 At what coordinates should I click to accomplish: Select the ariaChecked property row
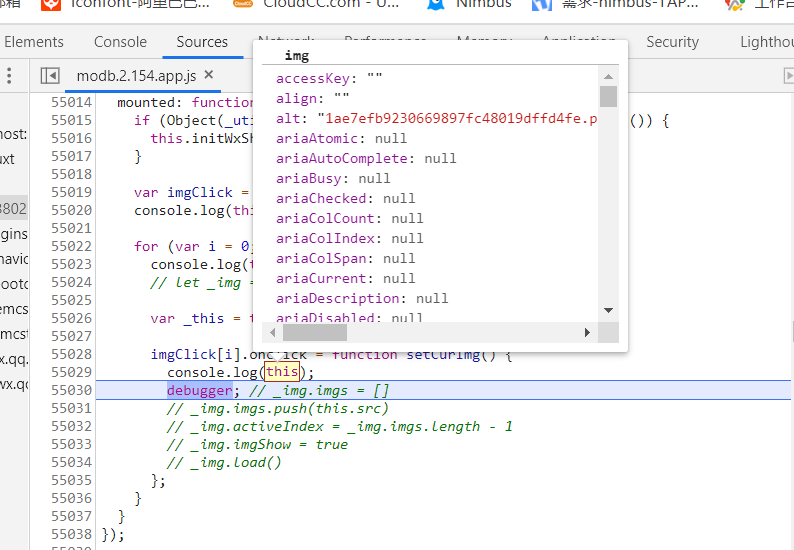point(345,198)
